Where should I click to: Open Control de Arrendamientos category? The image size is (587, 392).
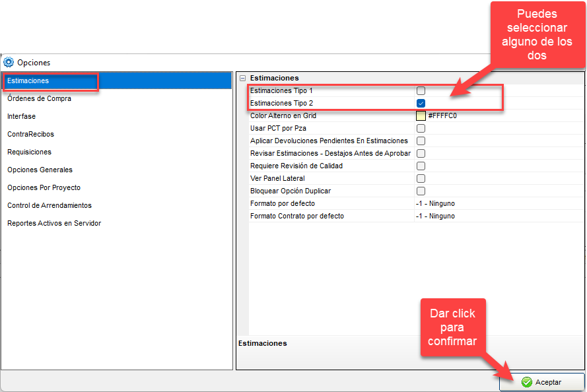(50, 205)
